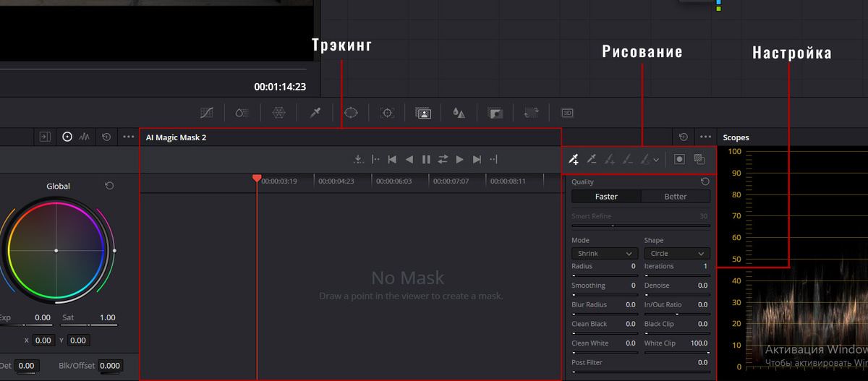Select the add-point picker (plus) tool
Screen dimensions: 868x381
point(574,159)
